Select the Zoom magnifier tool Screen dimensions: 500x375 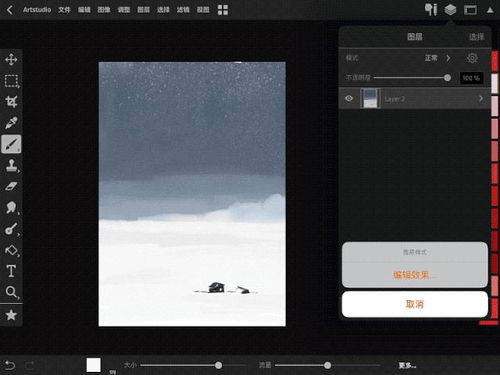(11, 292)
